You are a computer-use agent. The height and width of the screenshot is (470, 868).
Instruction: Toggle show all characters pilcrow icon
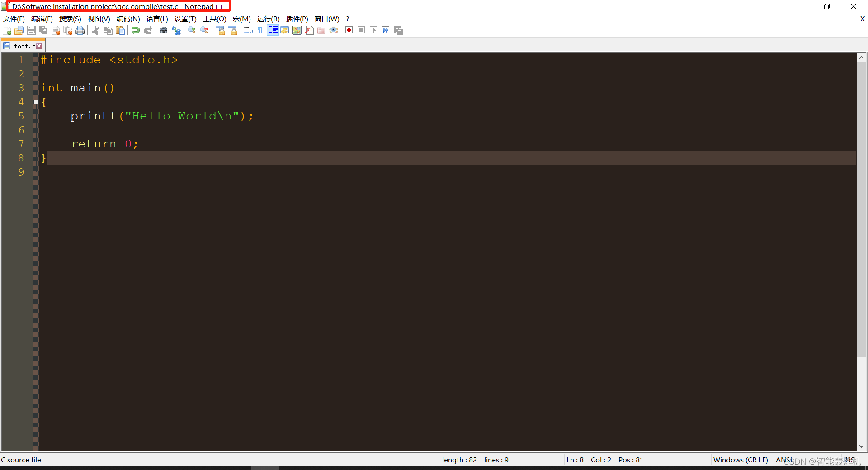[260, 30]
